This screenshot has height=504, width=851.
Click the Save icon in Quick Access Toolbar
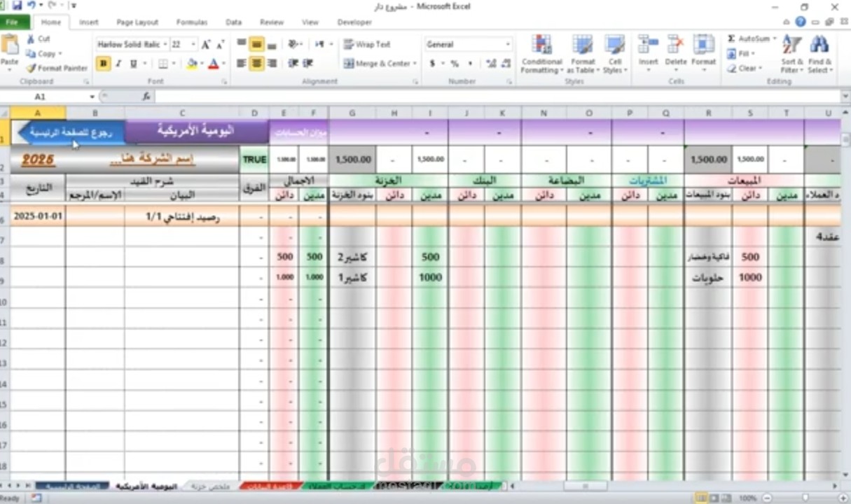click(x=18, y=6)
